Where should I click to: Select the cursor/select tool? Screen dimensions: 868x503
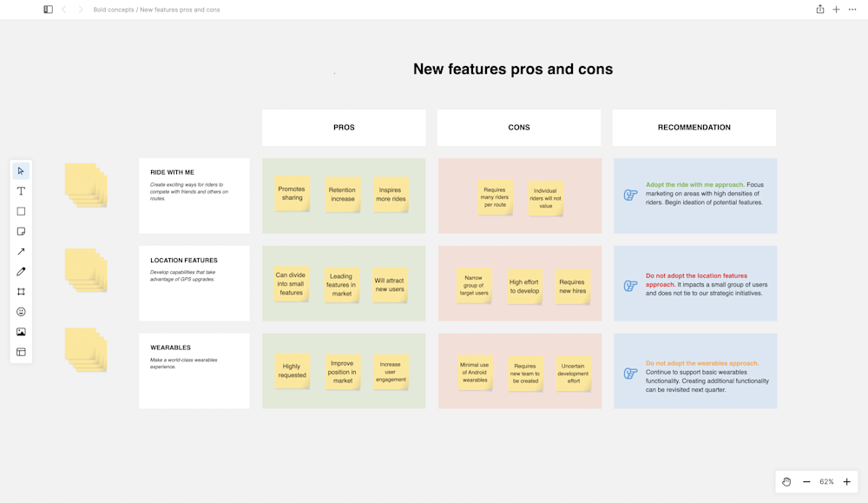point(21,170)
